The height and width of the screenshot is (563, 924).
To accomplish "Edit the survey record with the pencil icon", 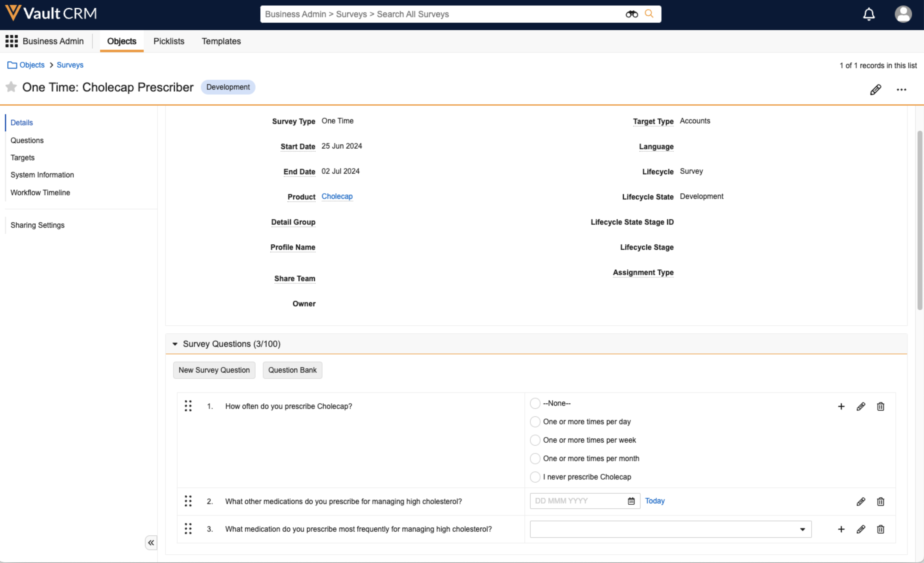I will pos(875,90).
